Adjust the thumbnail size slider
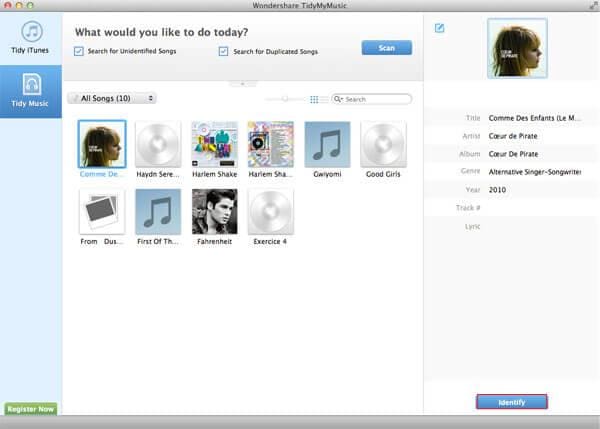The width and height of the screenshot is (600, 429). [x=285, y=99]
